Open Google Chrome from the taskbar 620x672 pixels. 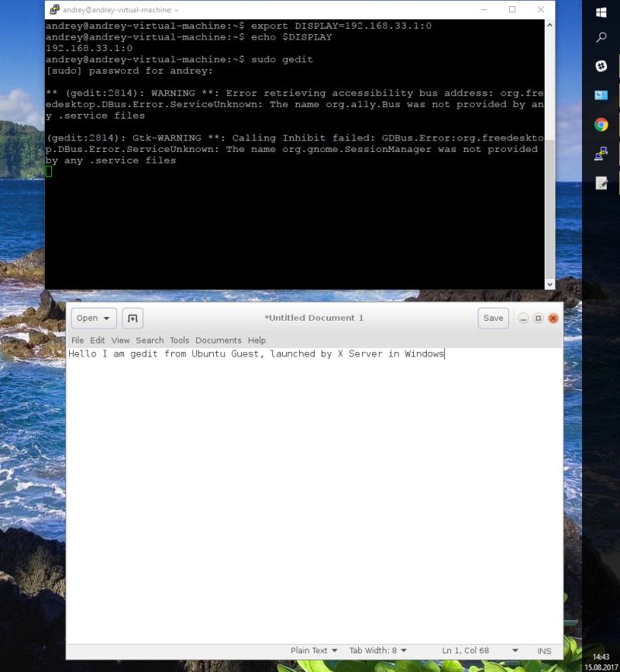(x=601, y=124)
